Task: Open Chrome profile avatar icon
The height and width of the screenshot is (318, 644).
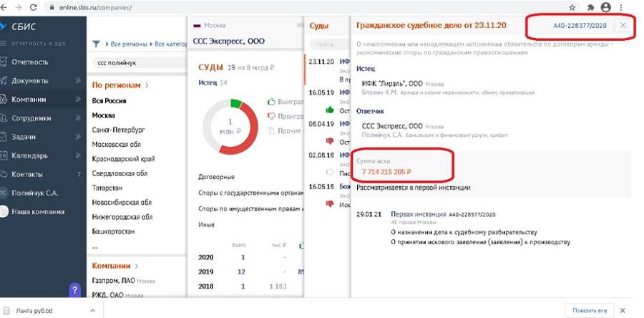Action: tap(606, 7)
